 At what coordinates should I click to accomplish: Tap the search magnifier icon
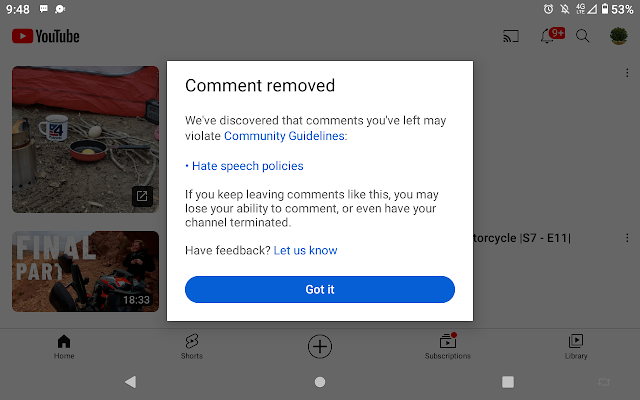click(582, 36)
